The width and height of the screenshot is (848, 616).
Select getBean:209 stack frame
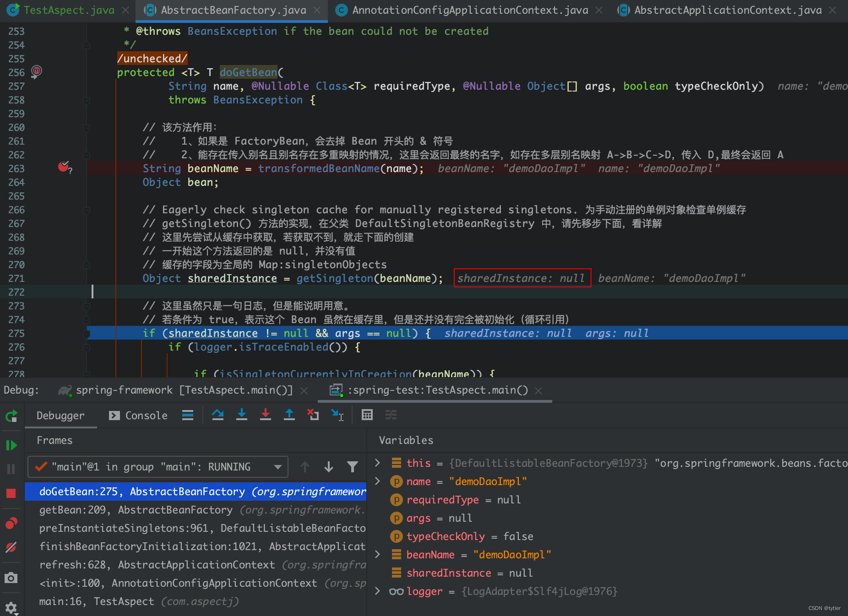196,510
